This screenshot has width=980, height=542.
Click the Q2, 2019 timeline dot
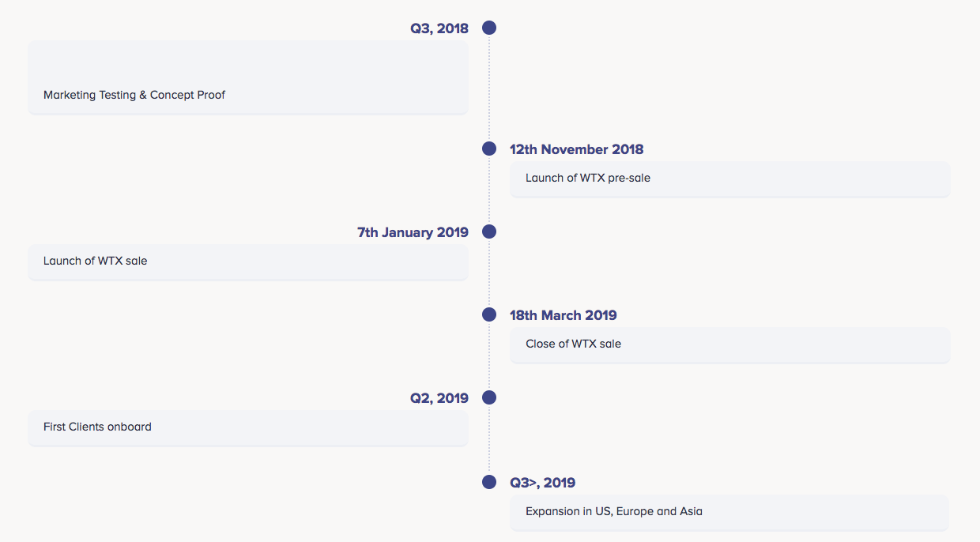(489, 397)
